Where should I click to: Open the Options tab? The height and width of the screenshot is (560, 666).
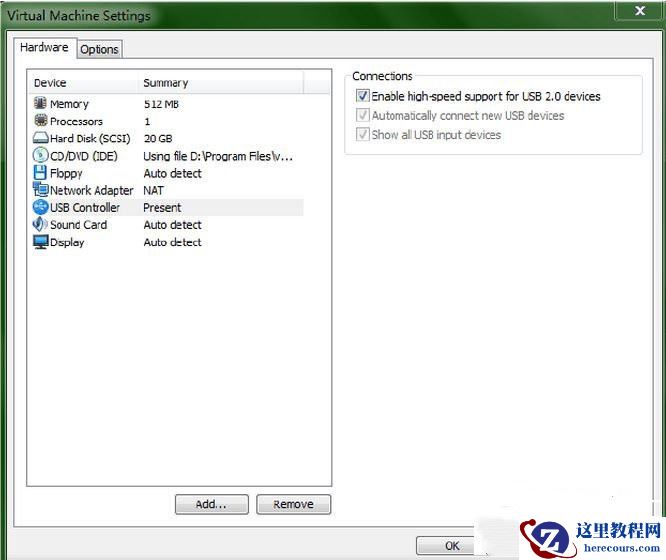tap(99, 49)
